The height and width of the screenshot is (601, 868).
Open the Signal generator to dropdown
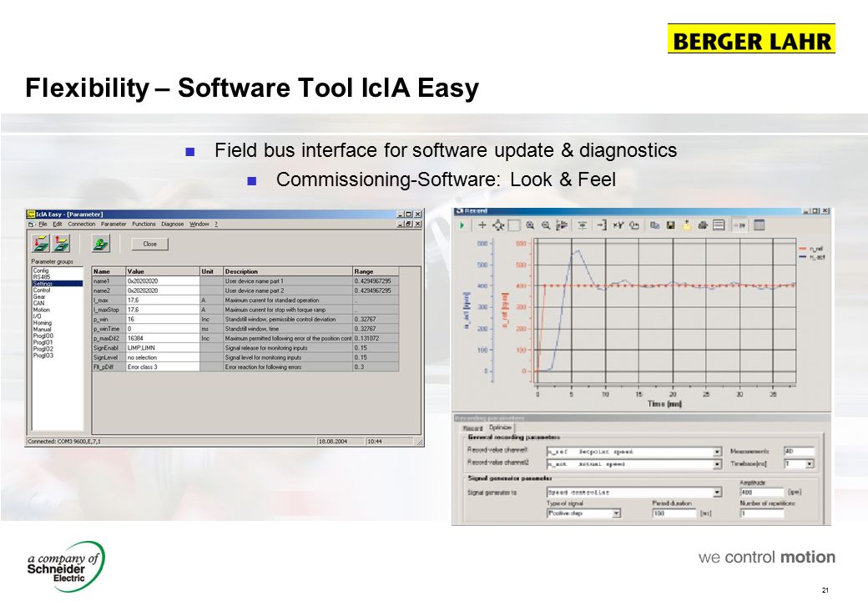coord(718,492)
